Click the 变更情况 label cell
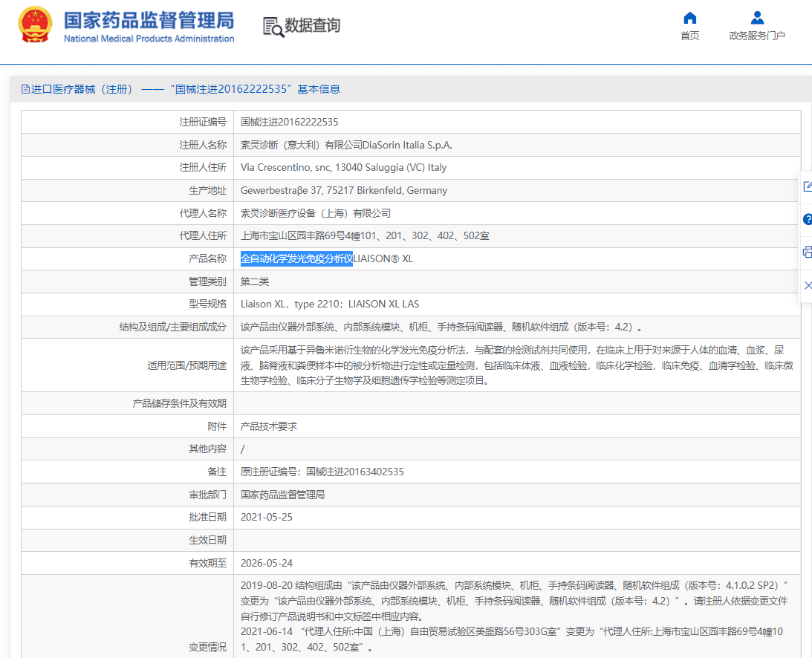812x658 pixels. pyautogui.click(x=127, y=616)
